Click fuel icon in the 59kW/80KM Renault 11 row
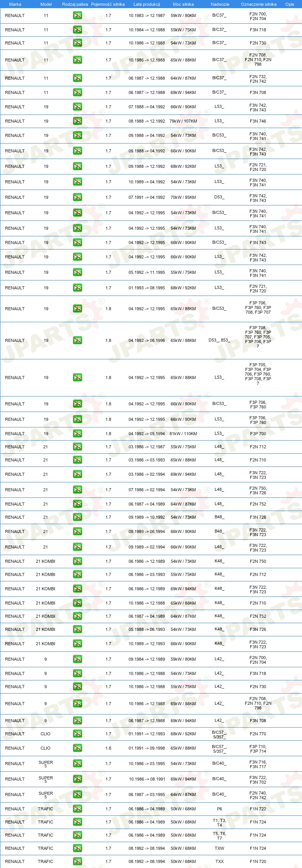This screenshot has width=302, height=868. 77,16
